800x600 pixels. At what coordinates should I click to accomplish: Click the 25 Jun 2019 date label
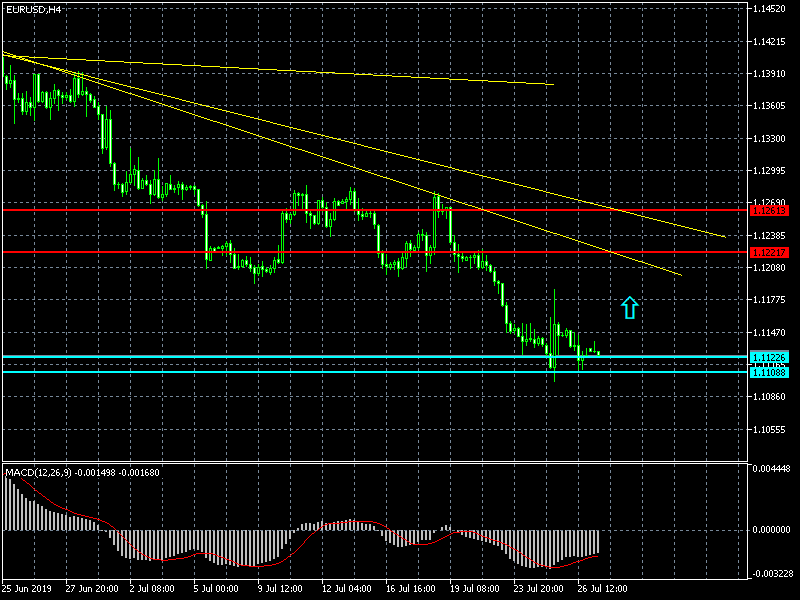[x=27, y=587]
